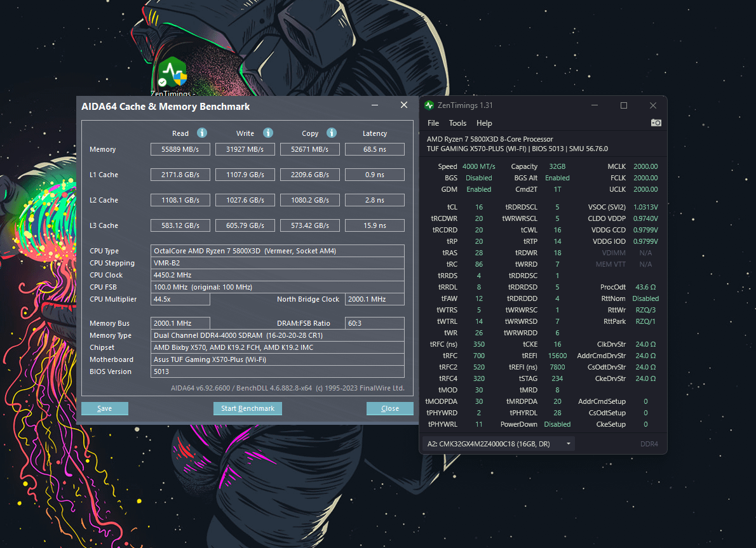Select the L1 Cache latency 0.9 ns
Image resolution: width=756 pixels, height=548 pixels.
point(375,175)
